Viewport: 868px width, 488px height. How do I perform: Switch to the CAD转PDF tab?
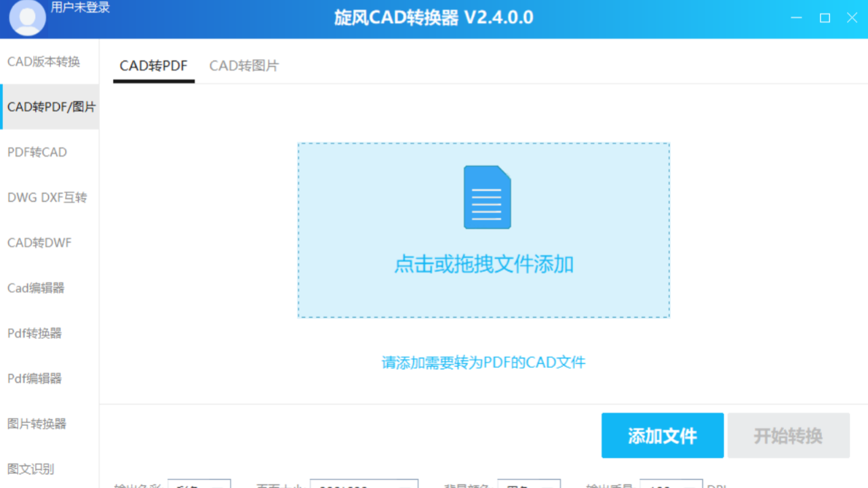click(153, 66)
